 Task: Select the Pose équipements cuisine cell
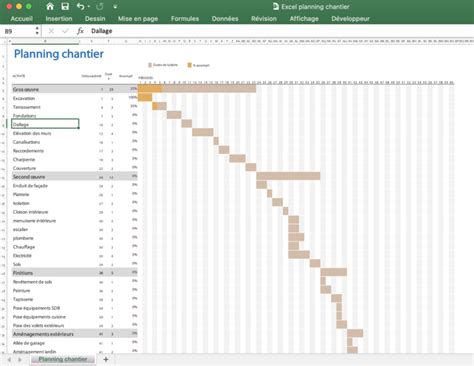(x=45, y=316)
